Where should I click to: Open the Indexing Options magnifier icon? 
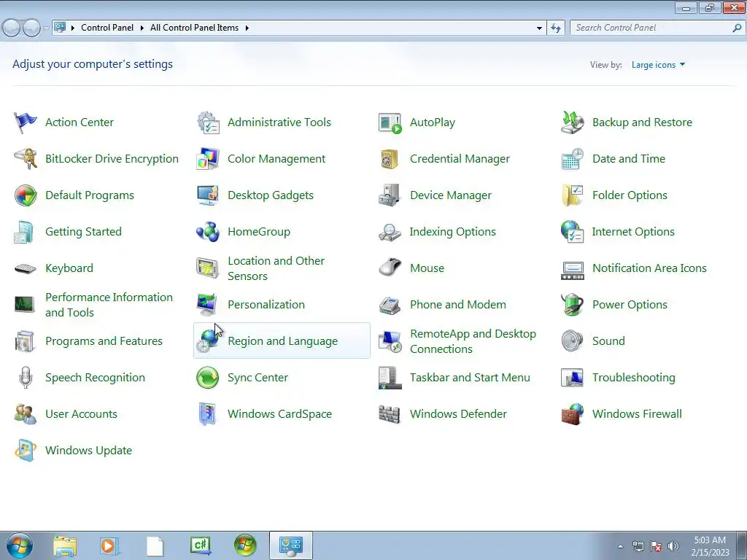(x=390, y=232)
